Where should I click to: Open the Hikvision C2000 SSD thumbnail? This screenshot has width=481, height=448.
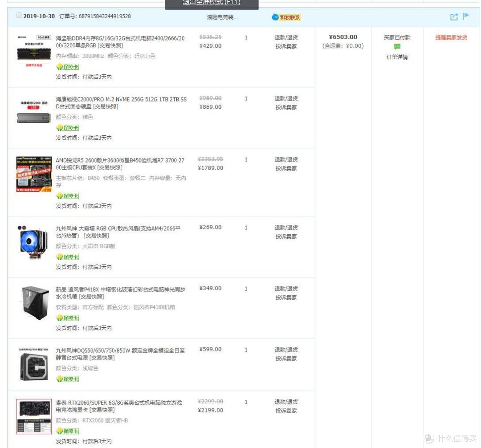tap(34, 112)
